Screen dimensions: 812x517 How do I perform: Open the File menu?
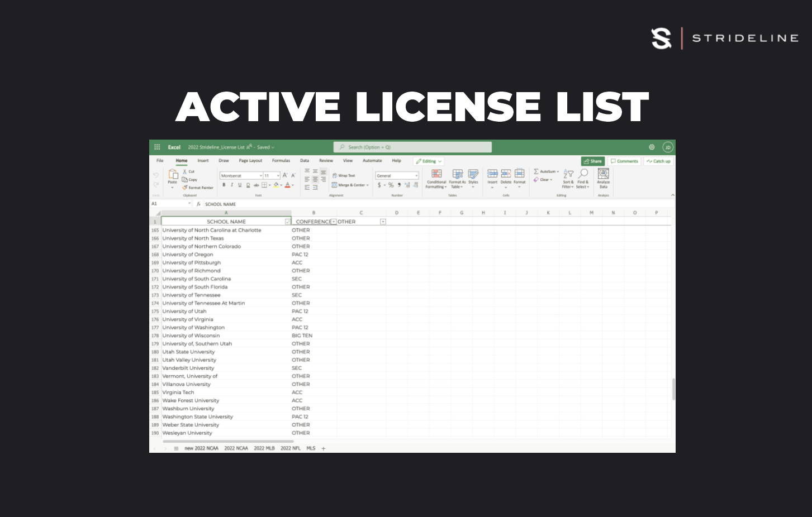160,161
